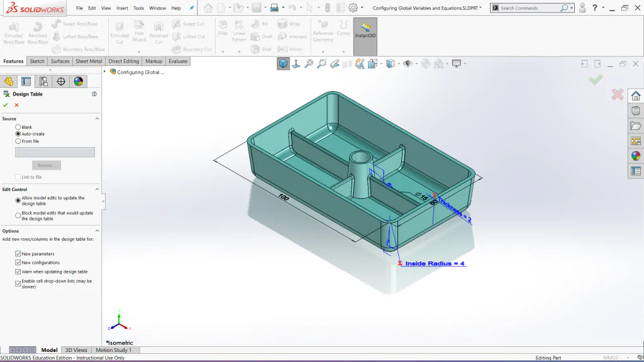Toggle Enable cell drop-down lists checkbox

coord(18,283)
